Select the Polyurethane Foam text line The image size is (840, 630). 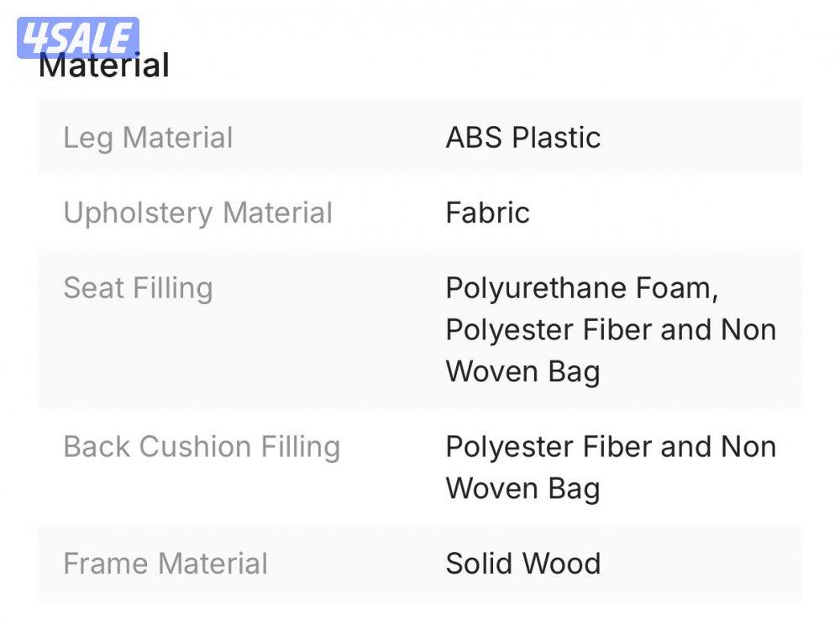click(581, 288)
